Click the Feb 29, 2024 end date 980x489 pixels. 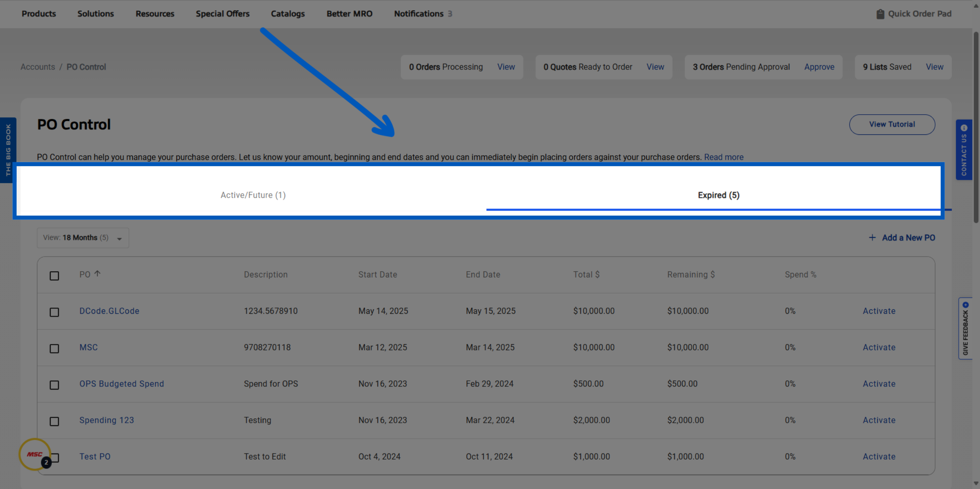pyautogui.click(x=490, y=384)
